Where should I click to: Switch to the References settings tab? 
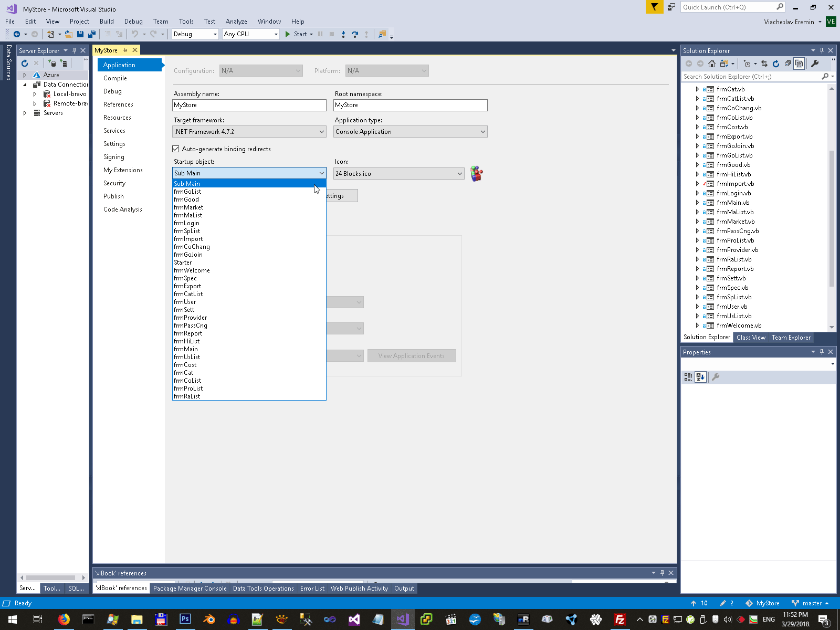(x=118, y=104)
